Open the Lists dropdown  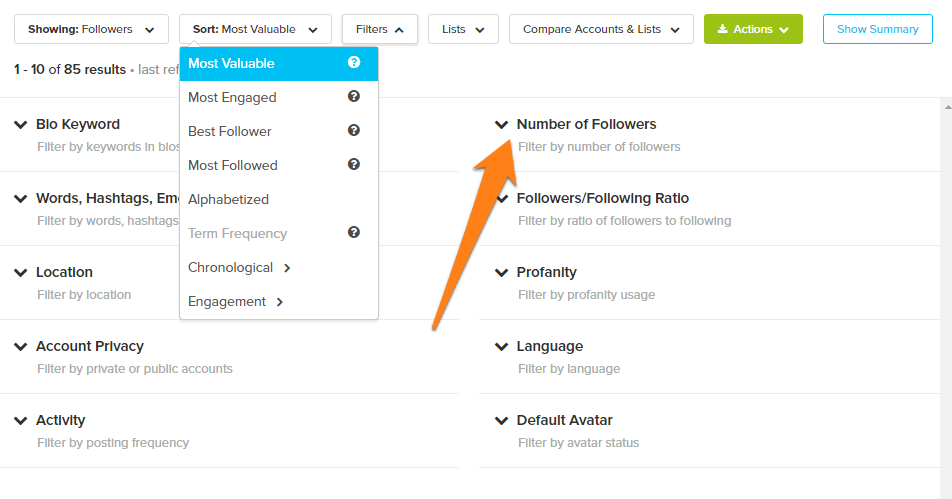point(463,29)
